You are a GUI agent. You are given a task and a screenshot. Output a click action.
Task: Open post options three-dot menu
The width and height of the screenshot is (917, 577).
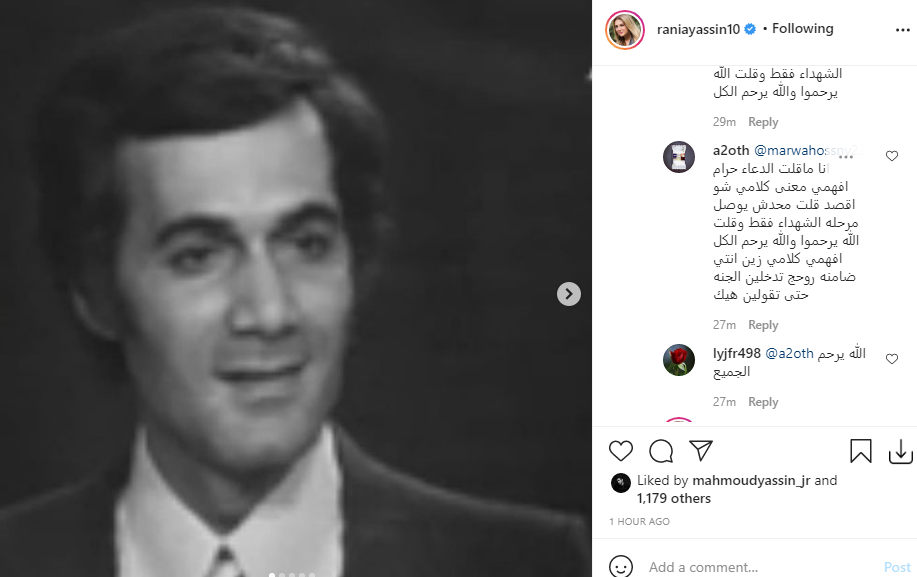click(902, 30)
